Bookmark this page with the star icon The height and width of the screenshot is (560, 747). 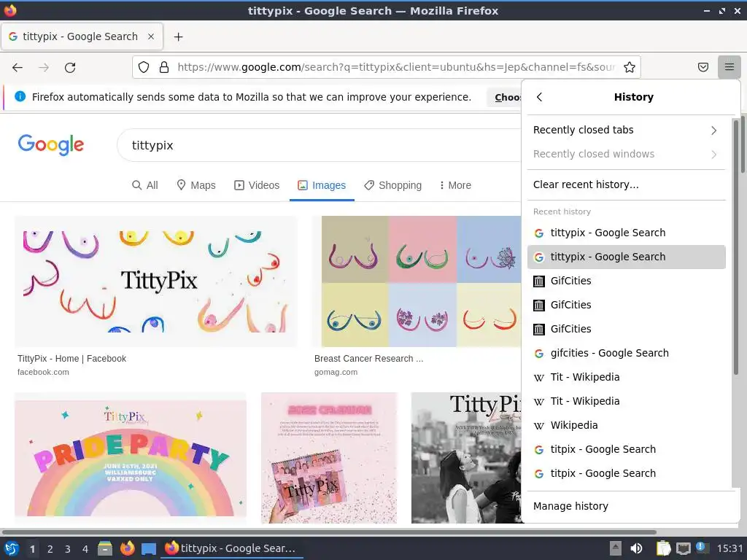click(630, 67)
